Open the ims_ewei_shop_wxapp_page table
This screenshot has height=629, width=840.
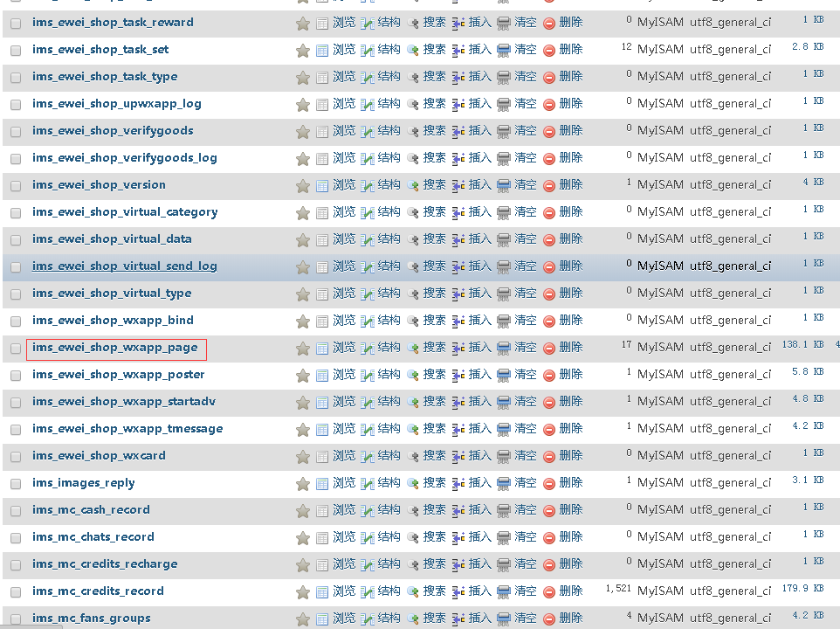[x=115, y=348]
